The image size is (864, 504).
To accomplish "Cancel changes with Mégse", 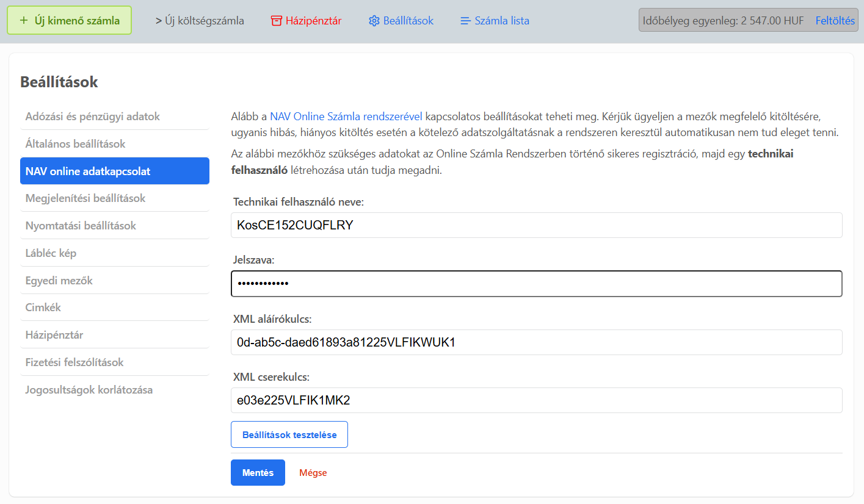I will click(x=313, y=473).
